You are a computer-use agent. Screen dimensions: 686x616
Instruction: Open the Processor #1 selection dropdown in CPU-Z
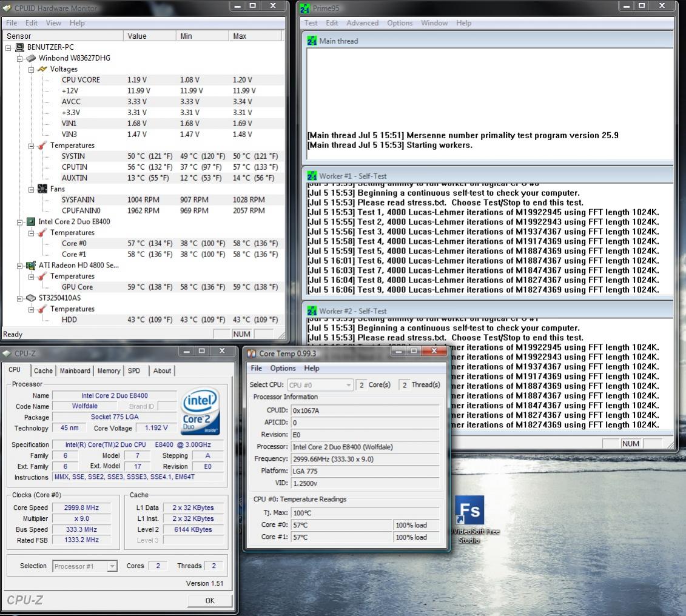(x=85, y=566)
